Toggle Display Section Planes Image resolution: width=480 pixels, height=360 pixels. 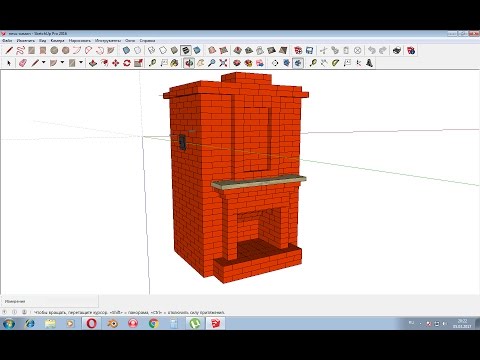[x=286, y=63]
